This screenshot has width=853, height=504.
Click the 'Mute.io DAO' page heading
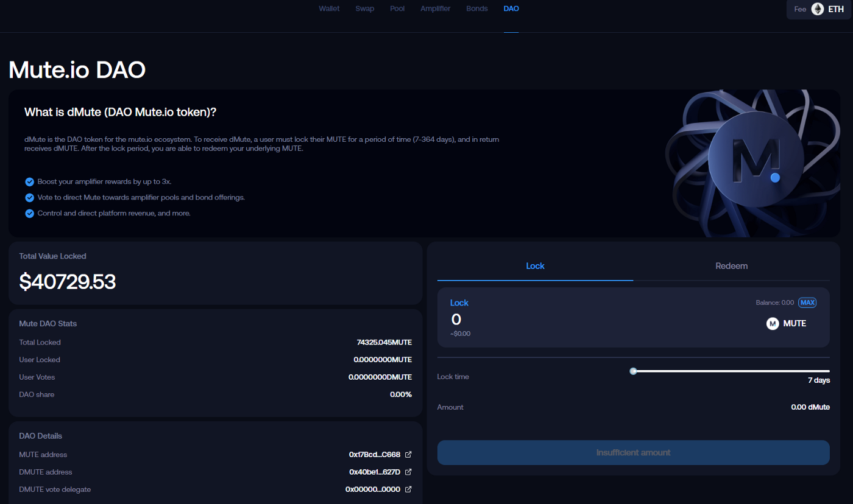tap(77, 70)
